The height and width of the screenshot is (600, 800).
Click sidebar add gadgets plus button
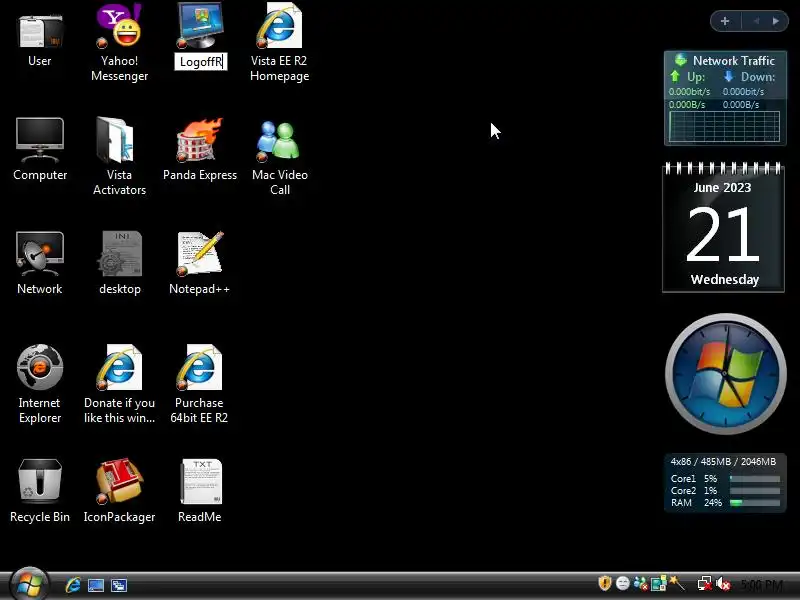(x=725, y=21)
